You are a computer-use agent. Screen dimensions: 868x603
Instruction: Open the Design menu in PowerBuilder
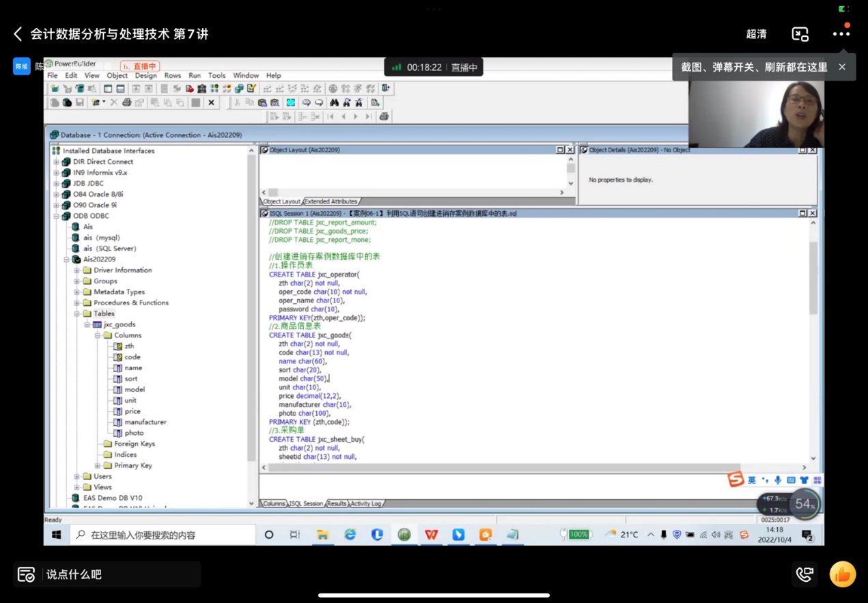click(145, 76)
